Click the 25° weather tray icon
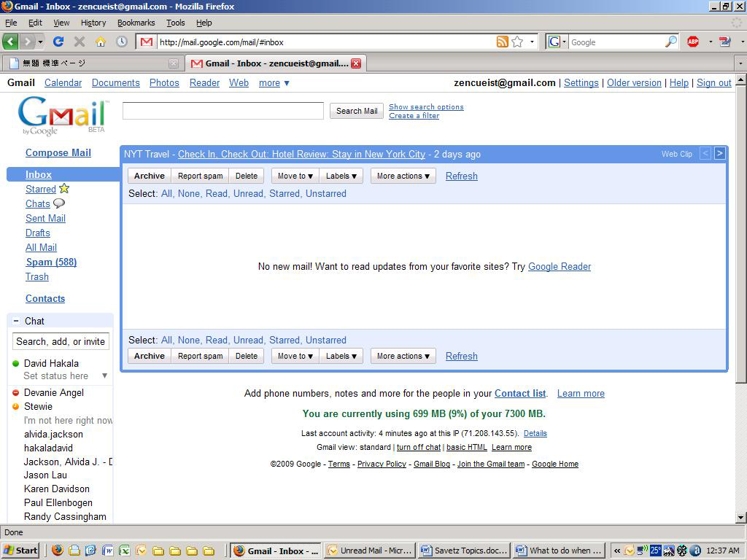 [x=656, y=551]
